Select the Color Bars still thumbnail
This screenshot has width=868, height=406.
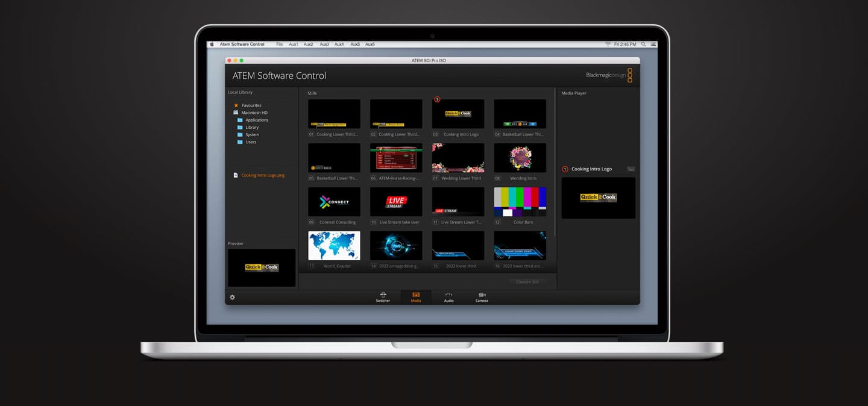point(520,202)
